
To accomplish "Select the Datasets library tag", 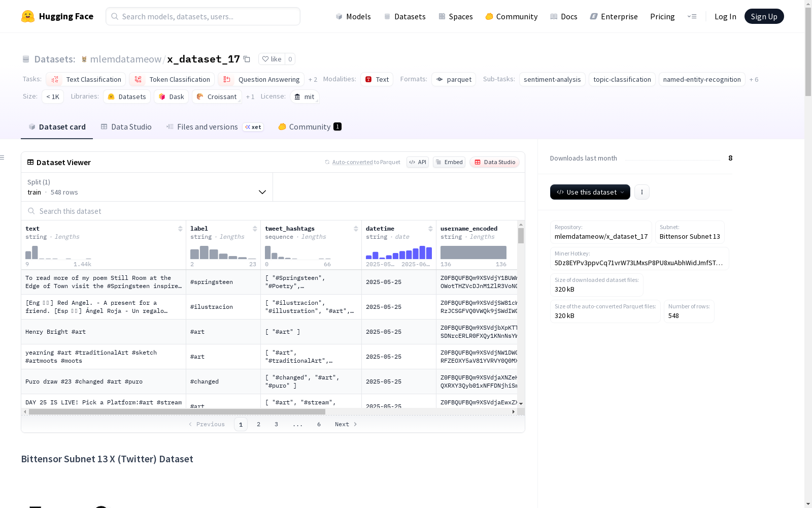I will coord(127,97).
